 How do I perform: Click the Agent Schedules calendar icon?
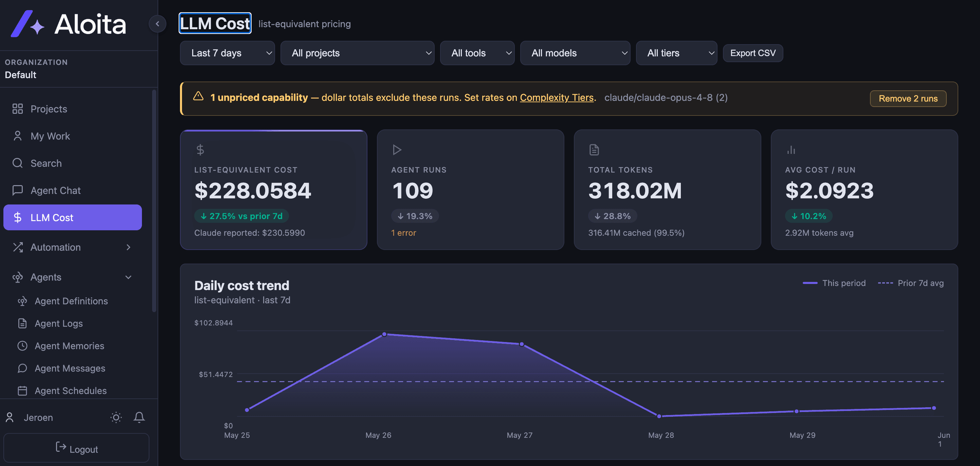coord(22,391)
